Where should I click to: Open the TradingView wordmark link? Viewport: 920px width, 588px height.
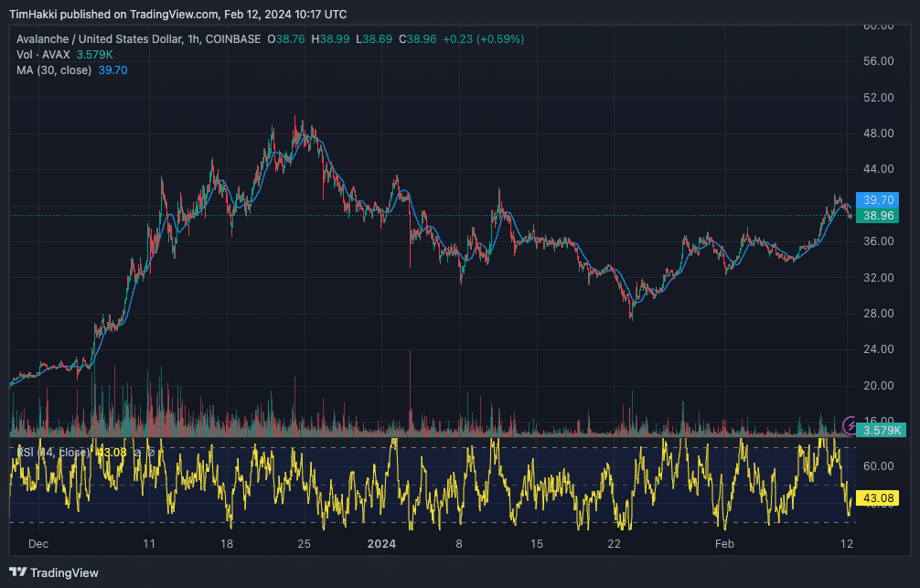tap(64, 572)
